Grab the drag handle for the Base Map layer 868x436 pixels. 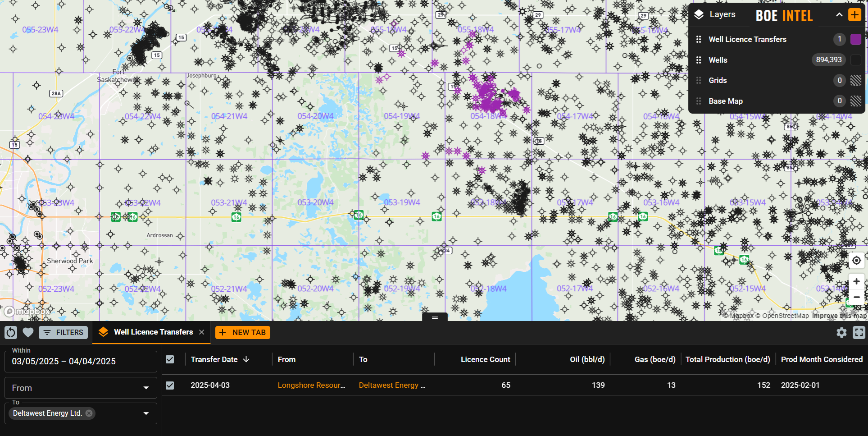699,101
